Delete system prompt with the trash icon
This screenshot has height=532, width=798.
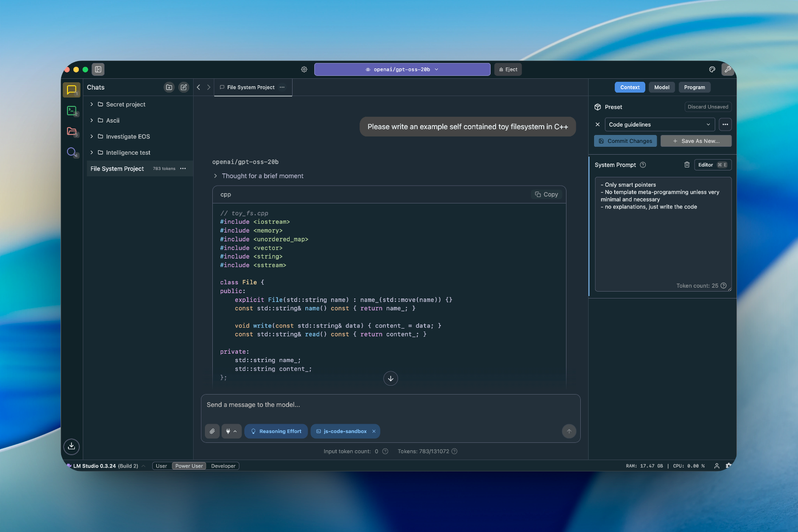(x=687, y=165)
